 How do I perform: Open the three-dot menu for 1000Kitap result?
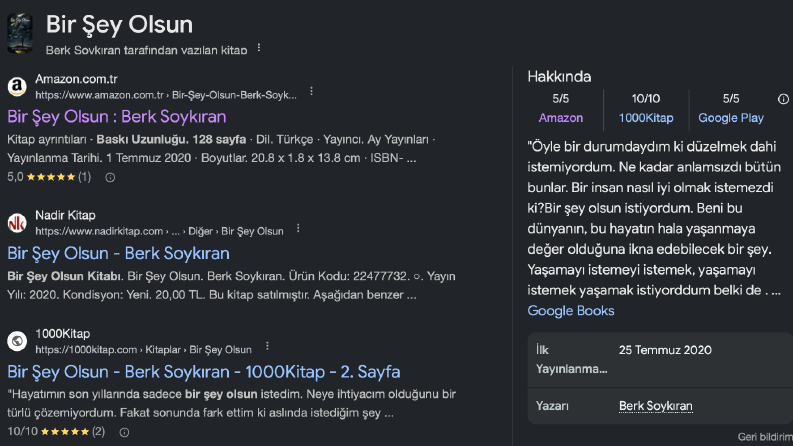click(268, 346)
